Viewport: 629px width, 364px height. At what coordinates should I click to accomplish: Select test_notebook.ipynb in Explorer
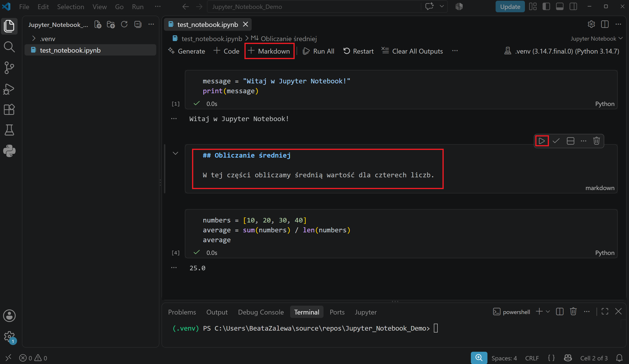tap(90, 50)
